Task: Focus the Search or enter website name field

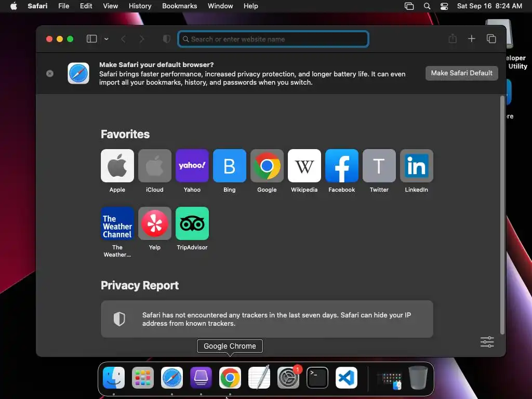Action: coord(273,39)
